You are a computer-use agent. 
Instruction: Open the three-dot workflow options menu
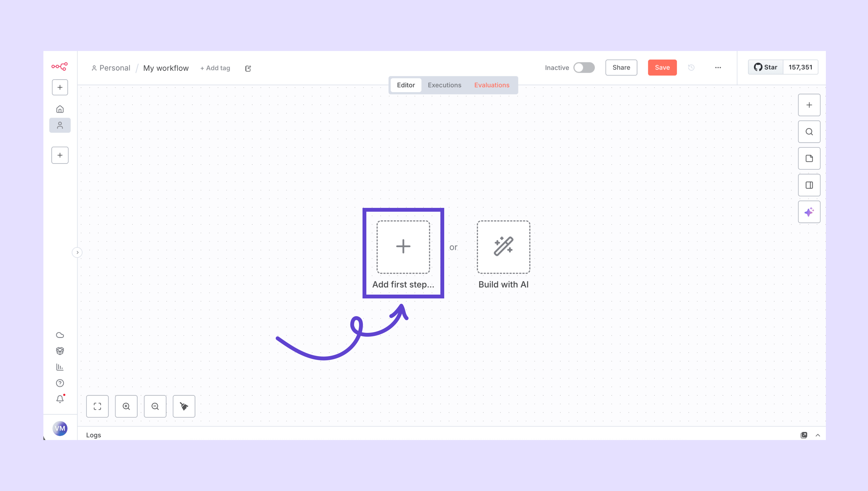pos(718,68)
